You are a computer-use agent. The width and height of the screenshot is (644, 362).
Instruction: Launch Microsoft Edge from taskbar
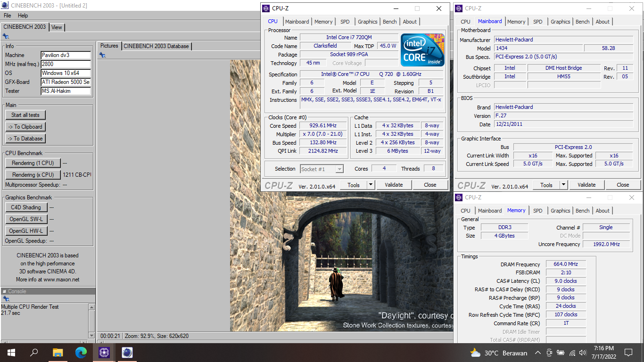(81, 353)
